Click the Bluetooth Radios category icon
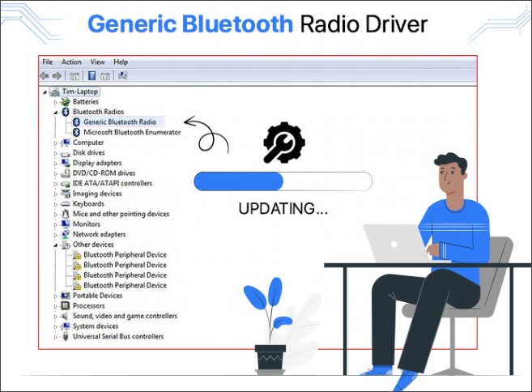532x392 pixels. pyautogui.click(x=66, y=112)
